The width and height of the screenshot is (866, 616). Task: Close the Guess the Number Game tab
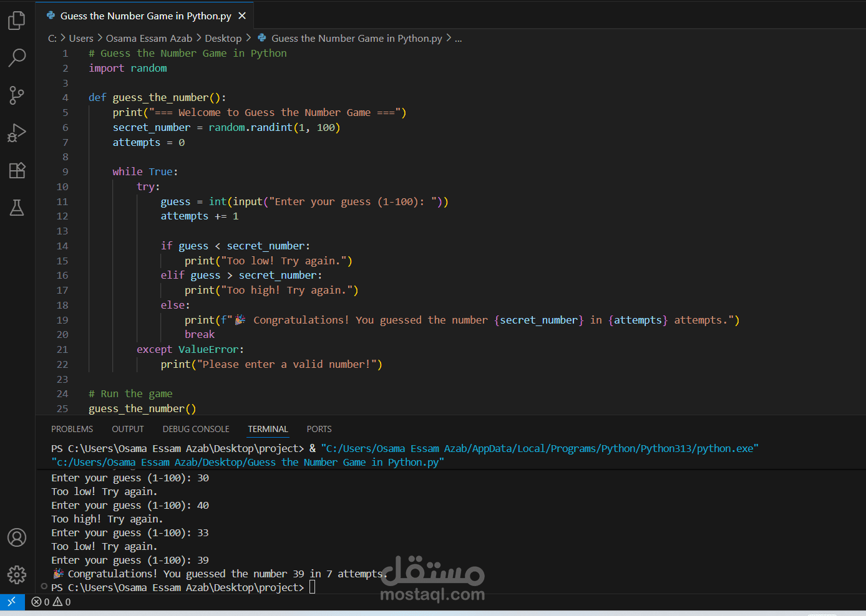click(242, 16)
